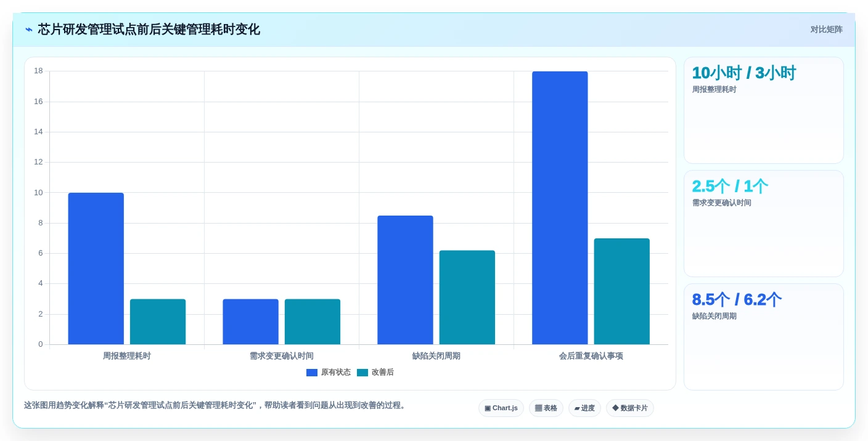Select the 表格 tag chip

click(546, 408)
